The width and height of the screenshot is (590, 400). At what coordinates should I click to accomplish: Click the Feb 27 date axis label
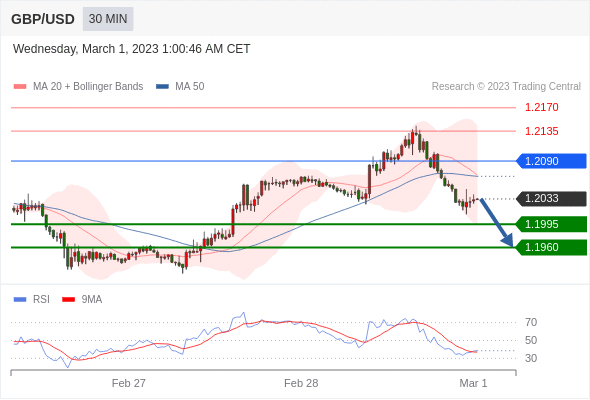(129, 383)
